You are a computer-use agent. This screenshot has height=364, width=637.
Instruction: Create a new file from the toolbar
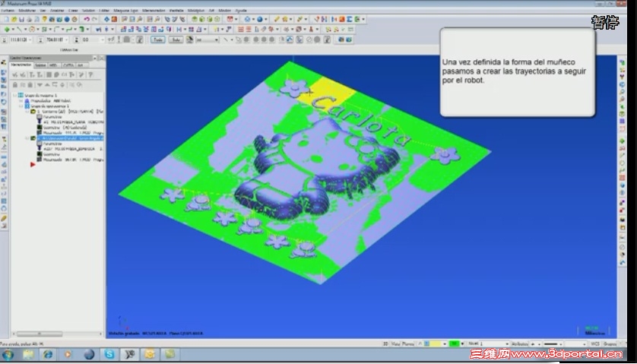(7, 19)
